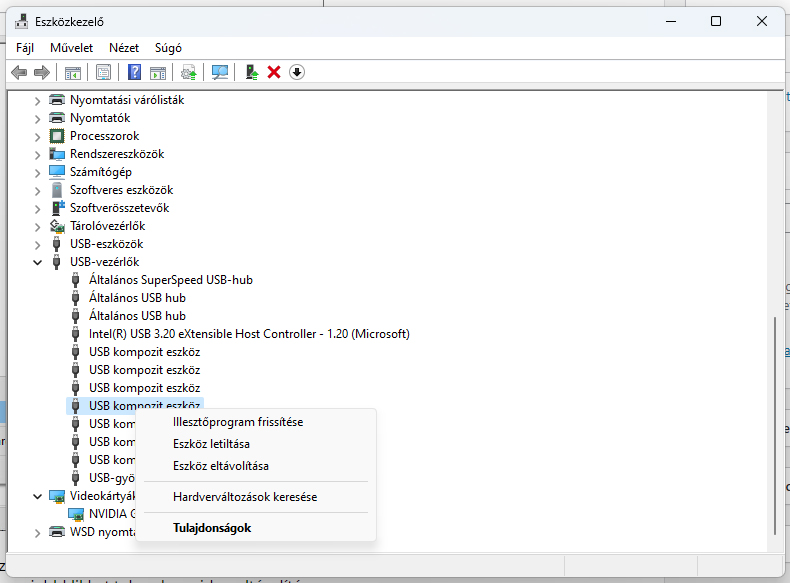Click the blue Help question mark icon
Viewport: 790px width, 583px height.
pos(134,72)
